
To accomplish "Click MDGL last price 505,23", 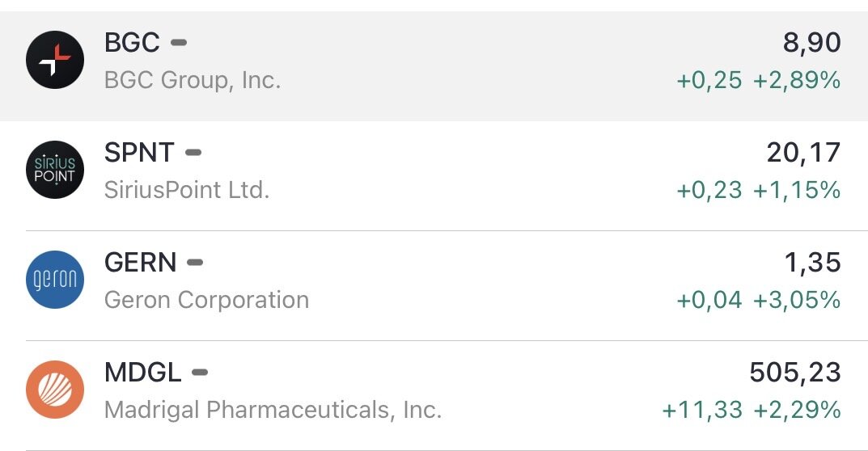I will (795, 373).
